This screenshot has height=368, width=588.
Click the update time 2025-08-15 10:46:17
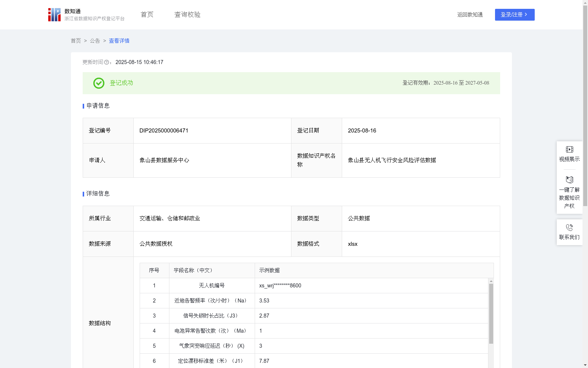click(x=139, y=62)
